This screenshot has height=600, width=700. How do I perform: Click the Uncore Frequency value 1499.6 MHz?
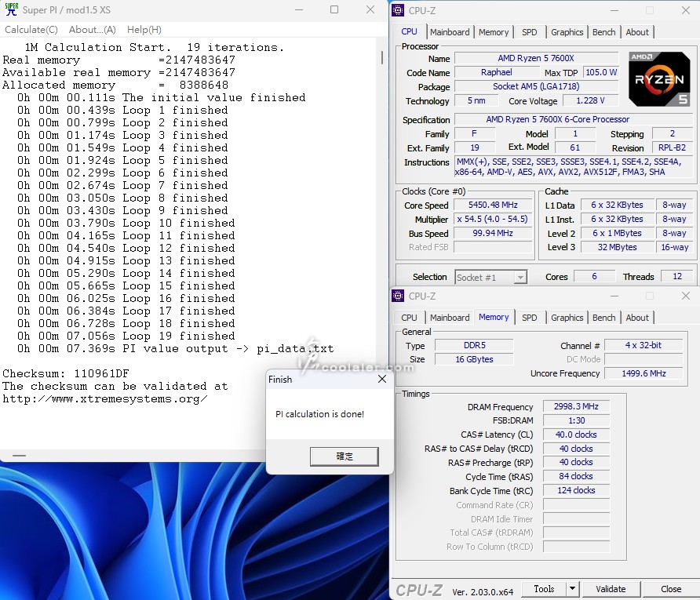(643, 373)
